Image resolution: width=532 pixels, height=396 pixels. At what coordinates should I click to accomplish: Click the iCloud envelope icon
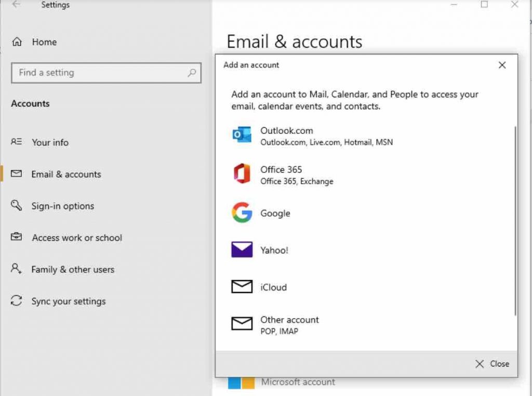(x=241, y=287)
